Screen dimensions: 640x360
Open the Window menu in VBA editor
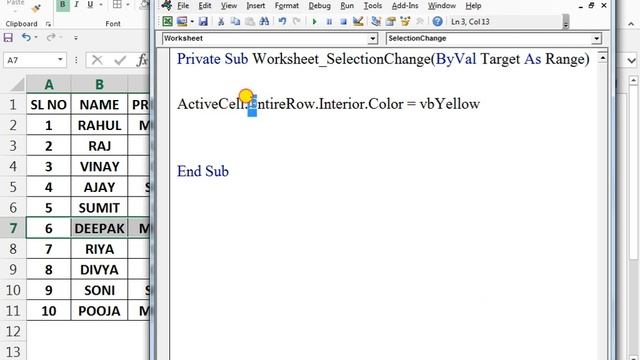(x=442, y=6)
